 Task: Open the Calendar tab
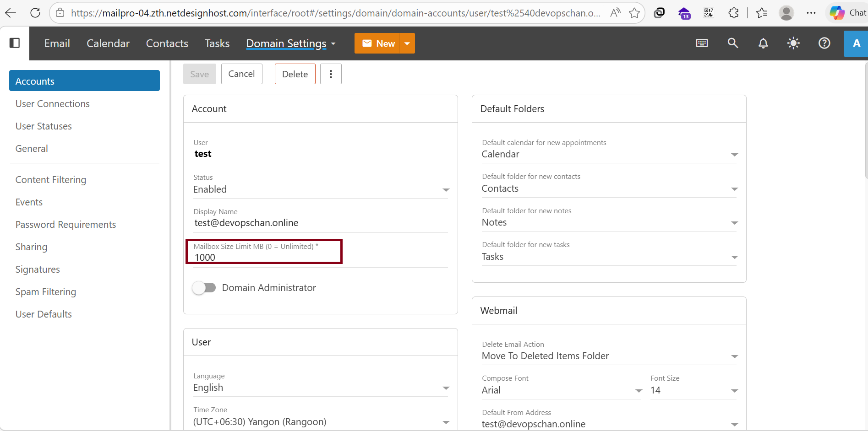(x=108, y=43)
